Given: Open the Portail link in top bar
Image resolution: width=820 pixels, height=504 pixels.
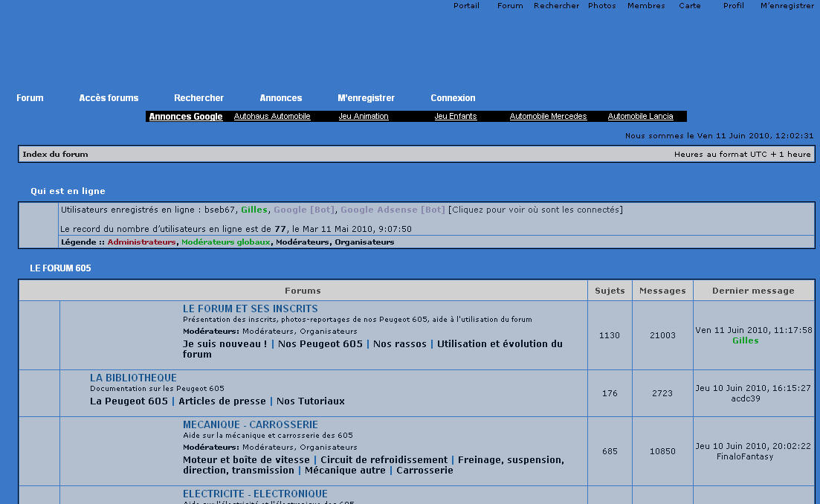Looking at the screenshot, I should point(466,6).
